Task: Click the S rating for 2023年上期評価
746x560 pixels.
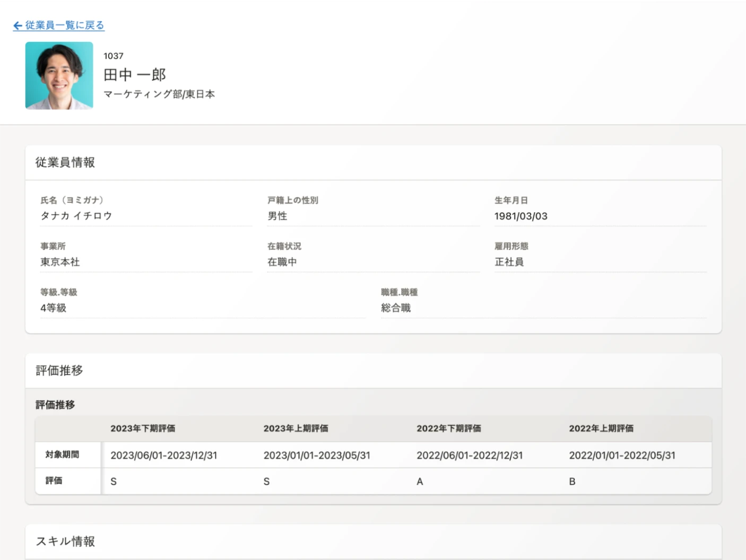Action: click(x=266, y=481)
